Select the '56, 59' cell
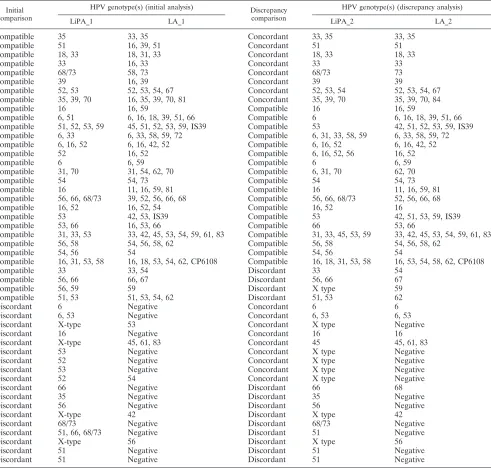Viewport: 491px width, 468px height. [x=68, y=289]
